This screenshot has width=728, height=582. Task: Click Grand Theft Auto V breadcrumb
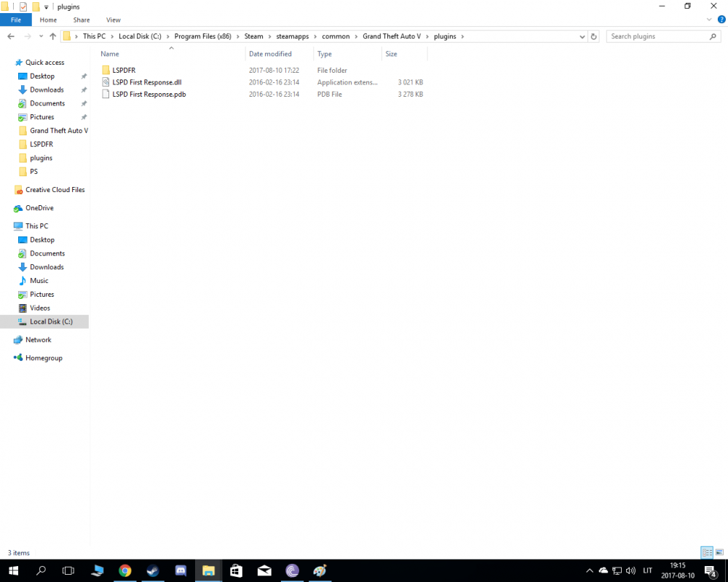coord(392,36)
